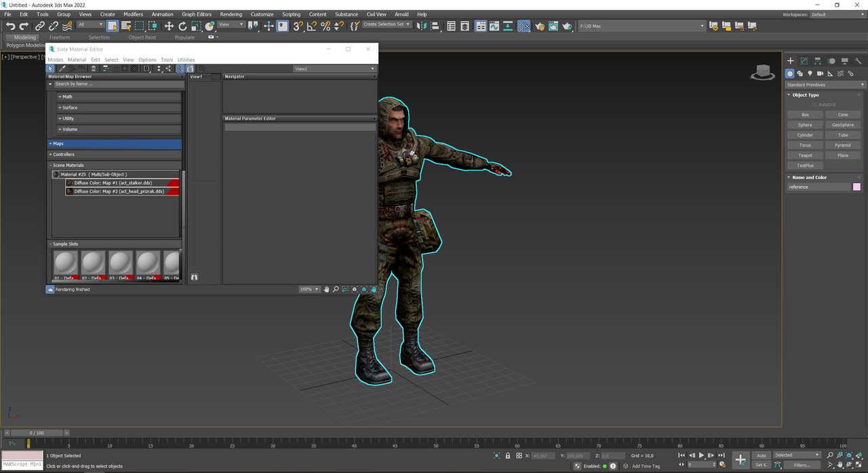Image resolution: width=868 pixels, height=473 pixels.
Task: Collapse the Scene Materials group
Action: pos(115,165)
